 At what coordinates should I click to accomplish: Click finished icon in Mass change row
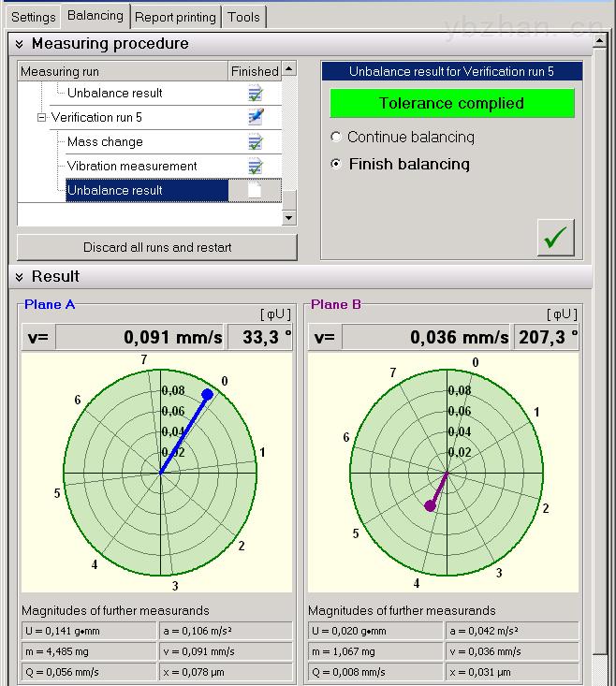tap(255, 141)
